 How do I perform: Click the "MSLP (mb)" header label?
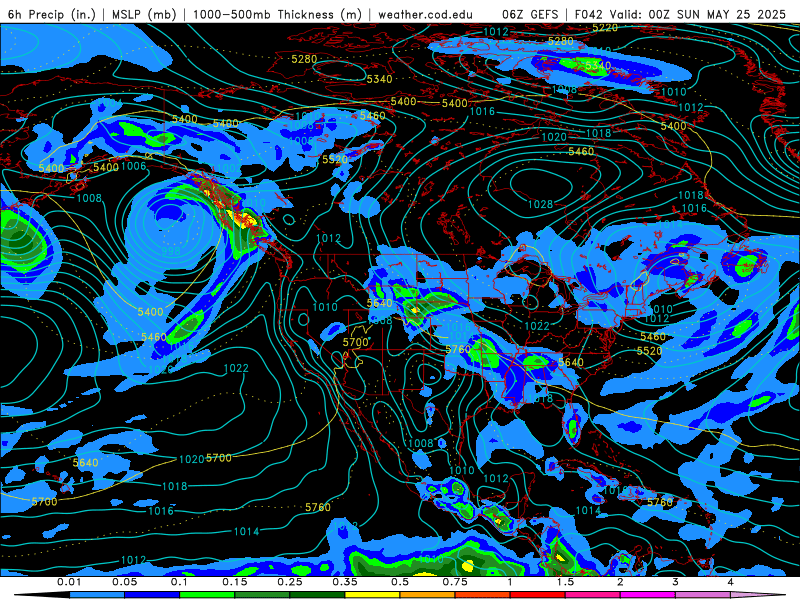pyautogui.click(x=144, y=14)
